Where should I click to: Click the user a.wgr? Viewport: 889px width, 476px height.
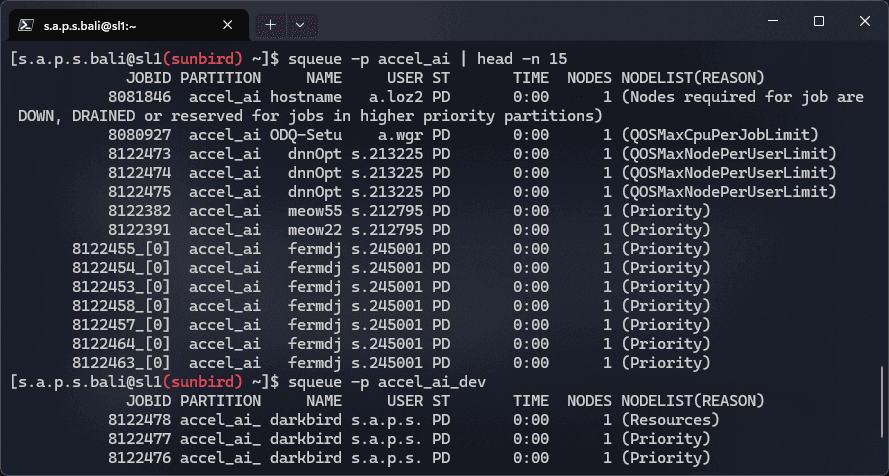400,135
